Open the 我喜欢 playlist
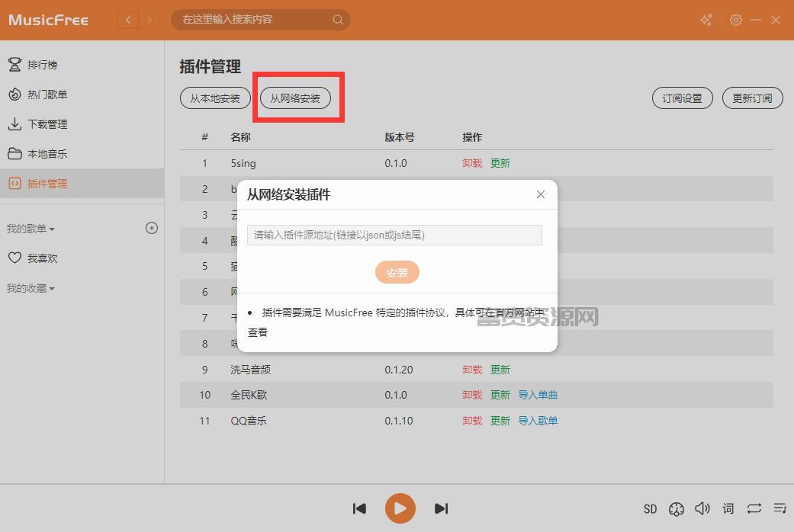 click(82, 258)
